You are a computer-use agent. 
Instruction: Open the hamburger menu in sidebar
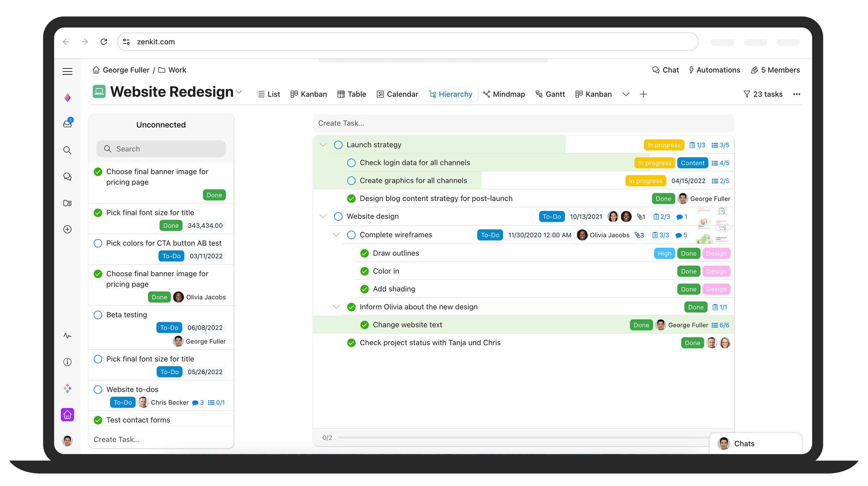point(67,72)
